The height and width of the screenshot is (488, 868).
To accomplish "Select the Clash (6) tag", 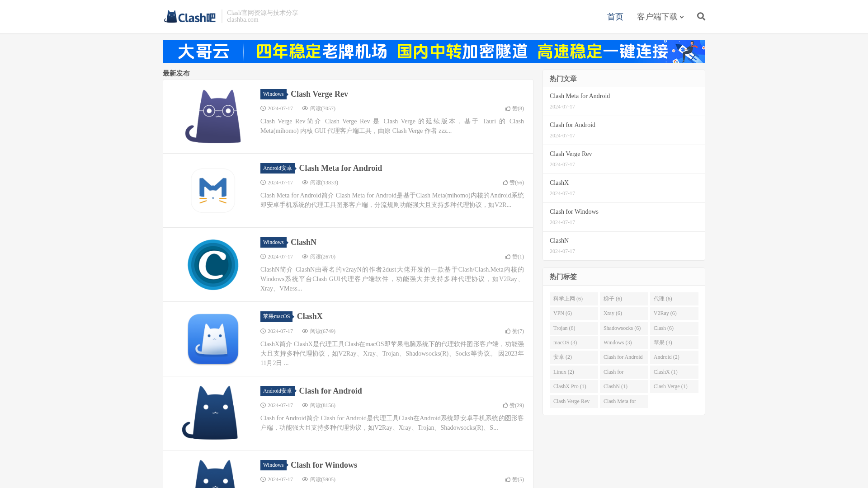I will tap(674, 328).
